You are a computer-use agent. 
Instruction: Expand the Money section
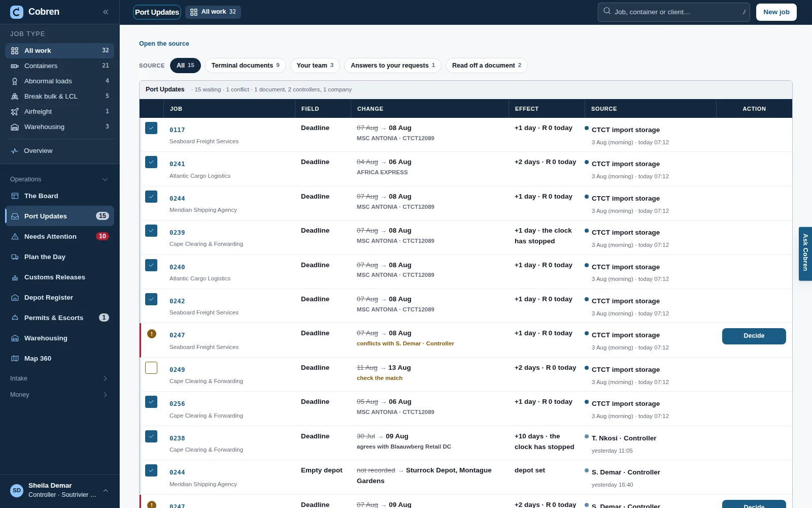pyautogui.click(x=59, y=395)
